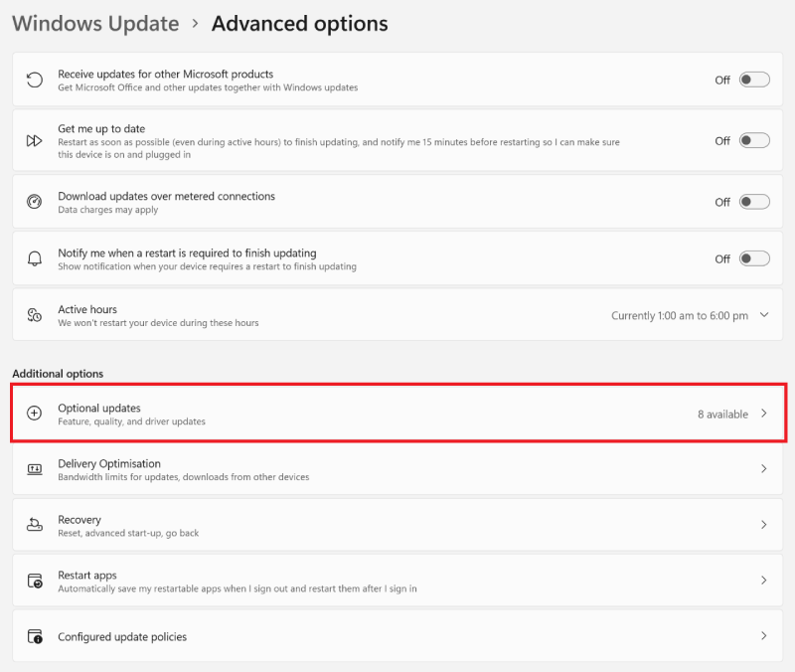795x672 pixels.
Task: Expand the Active hours setting
Action: point(764,315)
